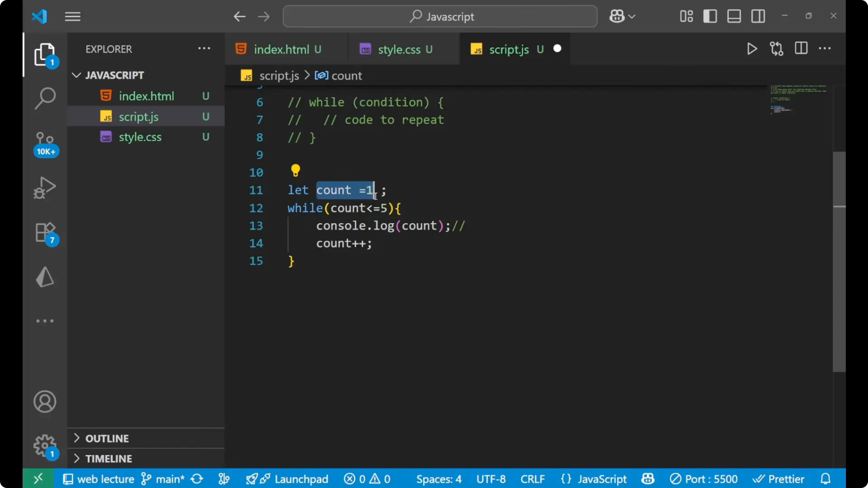Open the Extensions view
868x488 pixels.
pos(45,232)
